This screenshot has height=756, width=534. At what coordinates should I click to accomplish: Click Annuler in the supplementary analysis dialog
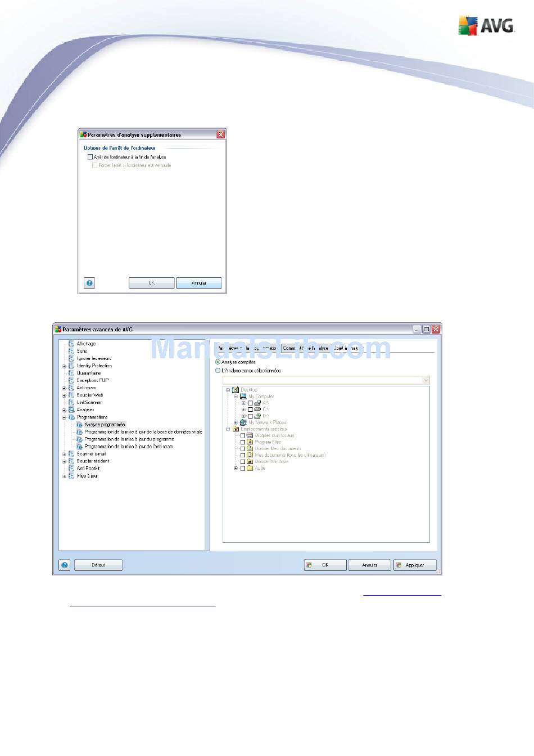pyautogui.click(x=199, y=283)
